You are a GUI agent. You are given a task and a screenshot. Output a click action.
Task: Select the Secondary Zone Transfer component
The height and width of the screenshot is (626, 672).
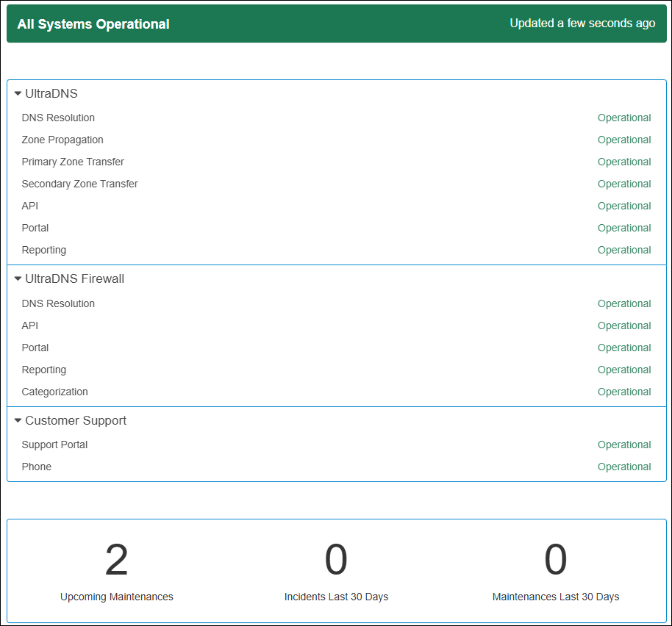(x=79, y=184)
